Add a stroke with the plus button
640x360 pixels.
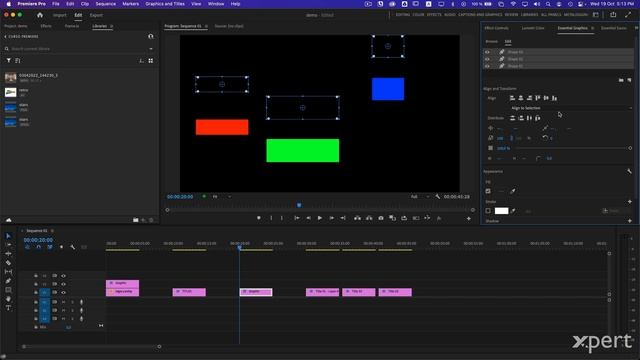click(x=629, y=202)
